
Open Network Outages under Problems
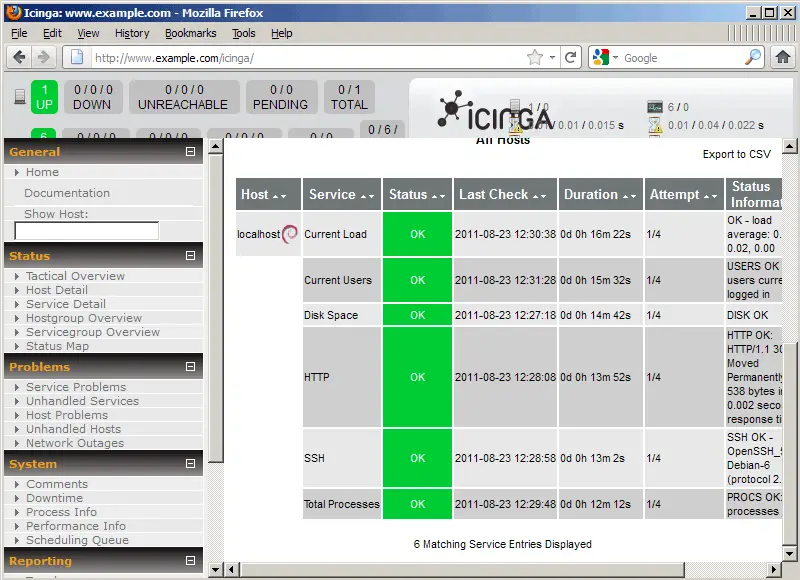coord(75,443)
